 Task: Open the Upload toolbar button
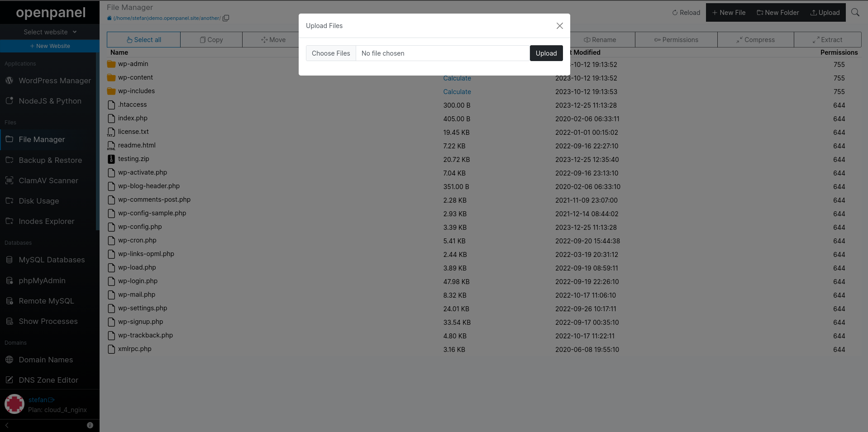pyautogui.click(x=825, y=13)
